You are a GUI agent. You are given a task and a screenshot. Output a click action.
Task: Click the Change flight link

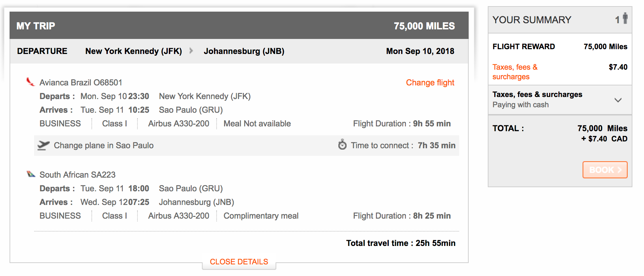coord(430,83)
